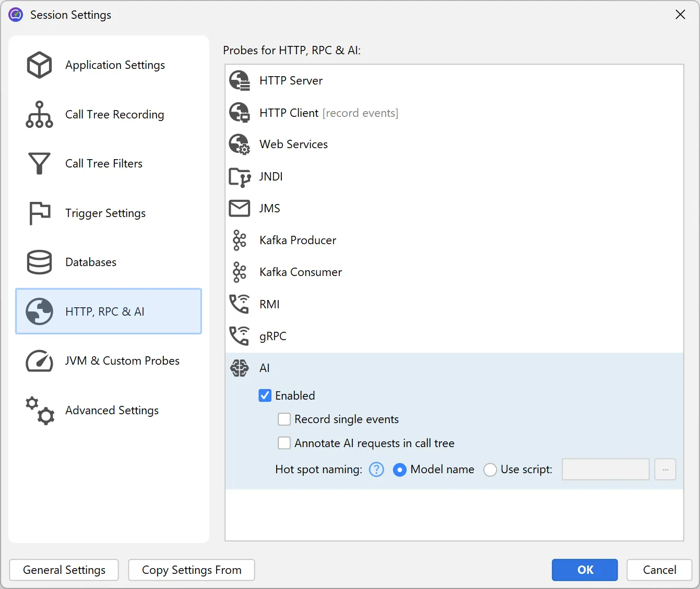Open the script chooser with the ellipsis button
The image size is (700, 589).
(665, 470)
